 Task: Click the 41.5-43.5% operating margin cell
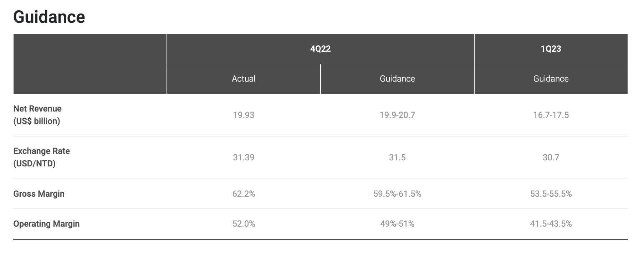[551, 224]
